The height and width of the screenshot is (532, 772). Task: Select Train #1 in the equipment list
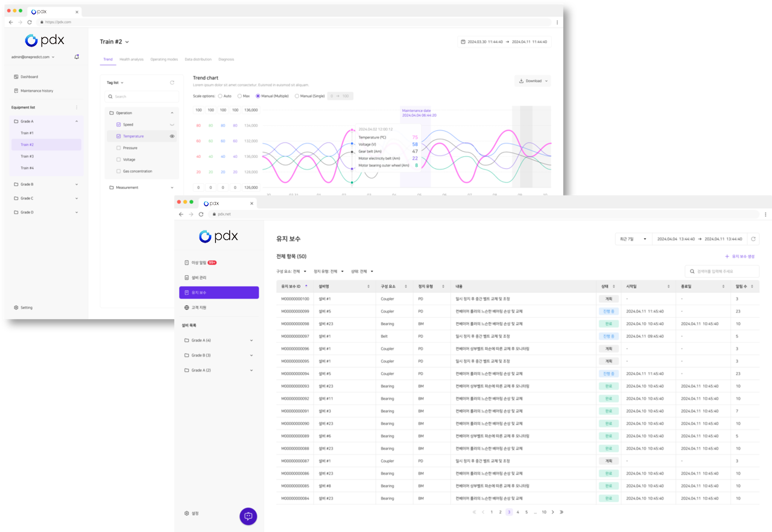click(x=46, y=133)
